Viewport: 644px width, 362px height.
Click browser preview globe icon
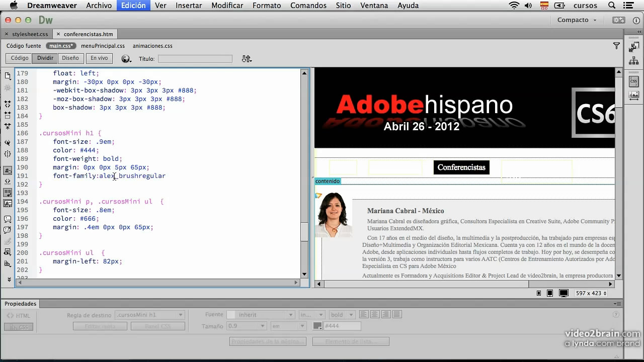pos(126,58)
